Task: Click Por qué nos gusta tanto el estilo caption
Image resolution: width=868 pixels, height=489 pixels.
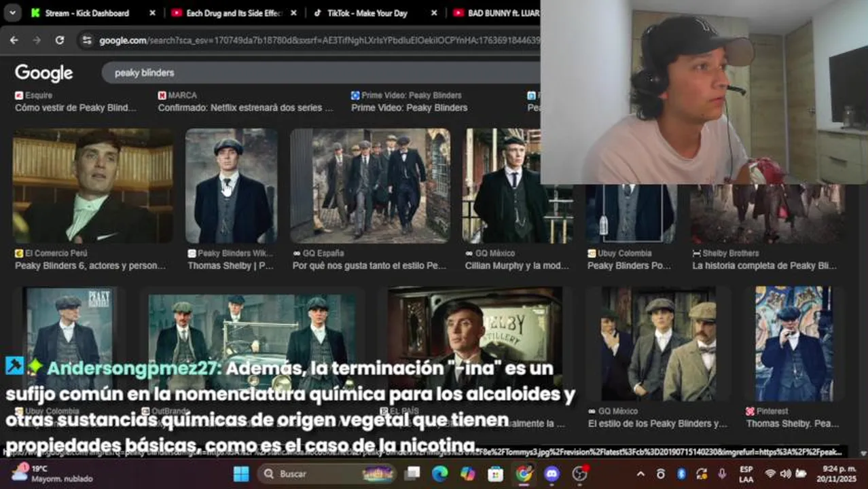Action: pos(369,266)
